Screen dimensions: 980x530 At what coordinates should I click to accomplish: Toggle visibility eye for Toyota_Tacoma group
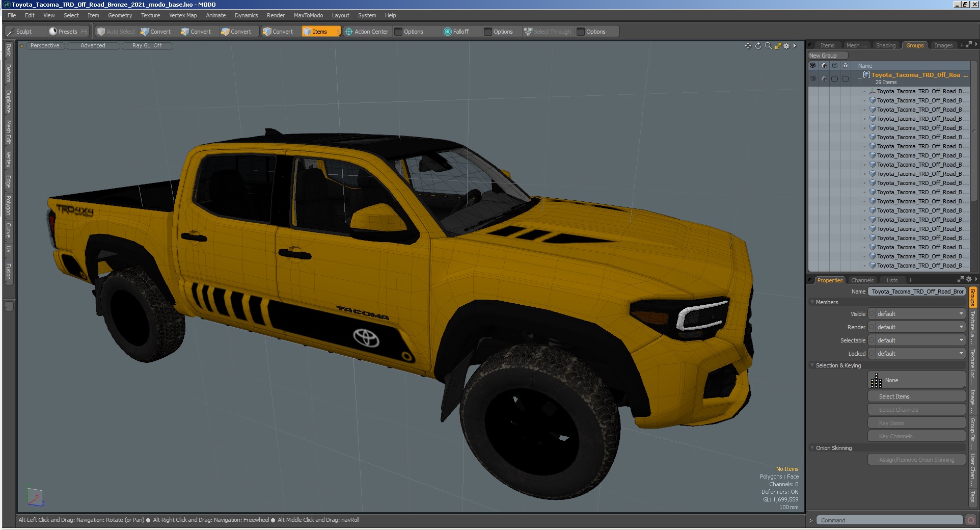[812, 78]
